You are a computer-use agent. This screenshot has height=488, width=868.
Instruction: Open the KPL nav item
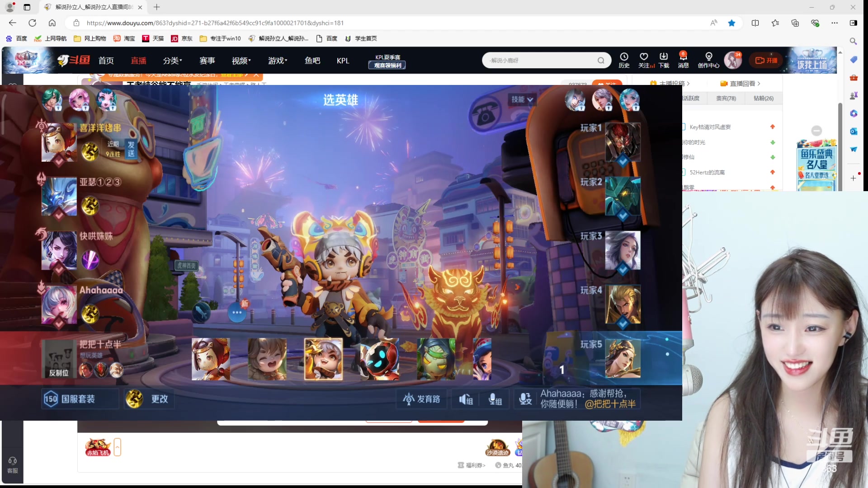point(343,61)
